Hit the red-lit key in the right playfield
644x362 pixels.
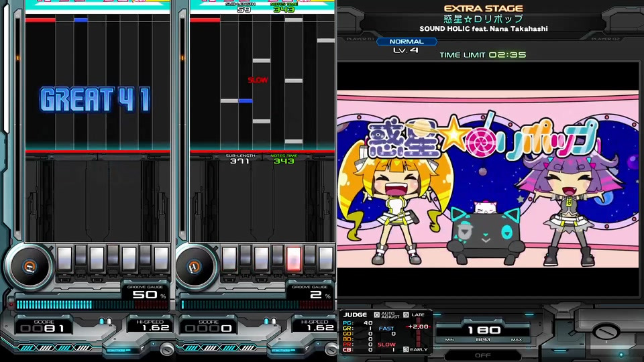point(294,259)
